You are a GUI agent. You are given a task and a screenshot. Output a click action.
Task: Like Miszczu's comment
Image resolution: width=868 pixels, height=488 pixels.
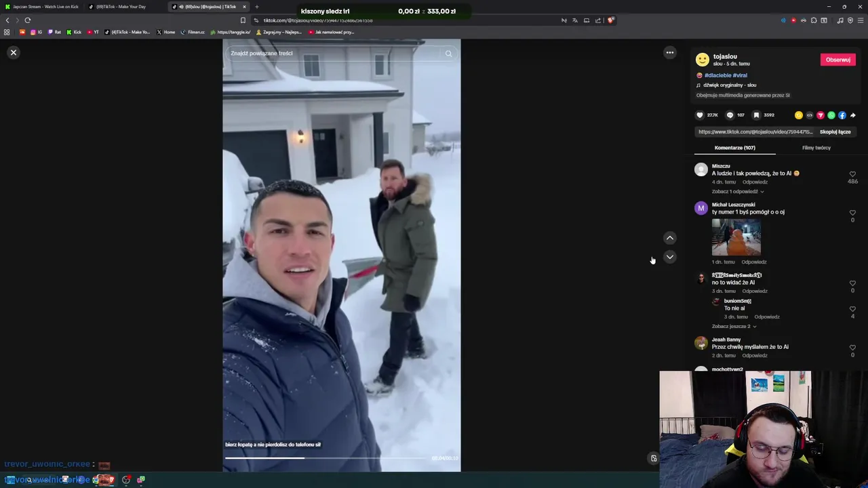click(852, 174)
